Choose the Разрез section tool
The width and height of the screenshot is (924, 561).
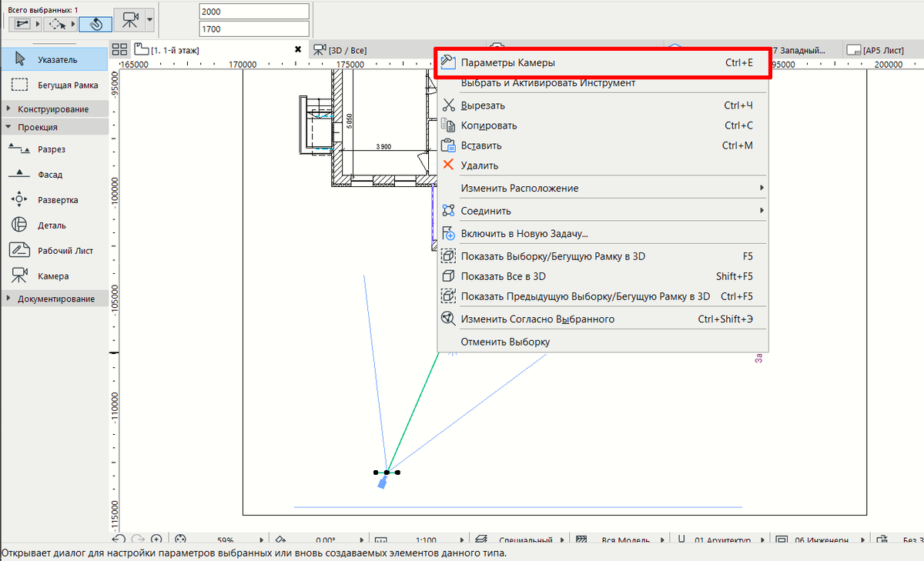(54, 149)
